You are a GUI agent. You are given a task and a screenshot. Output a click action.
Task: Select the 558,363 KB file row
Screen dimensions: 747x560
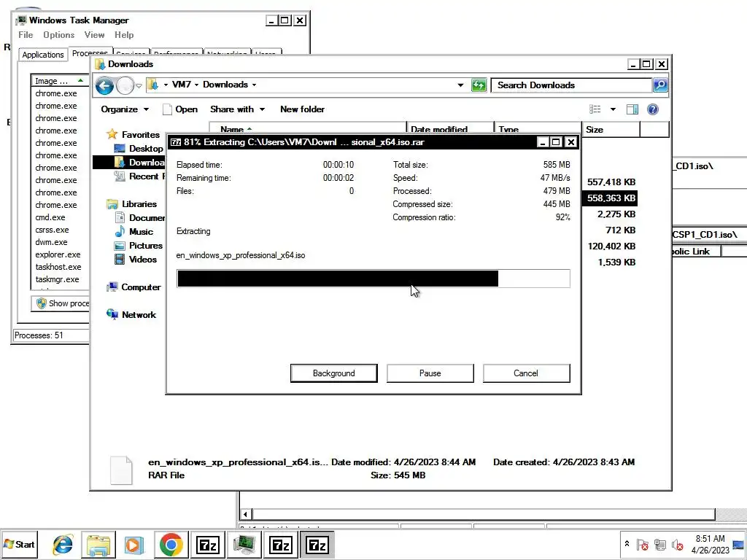coord(611,198)
